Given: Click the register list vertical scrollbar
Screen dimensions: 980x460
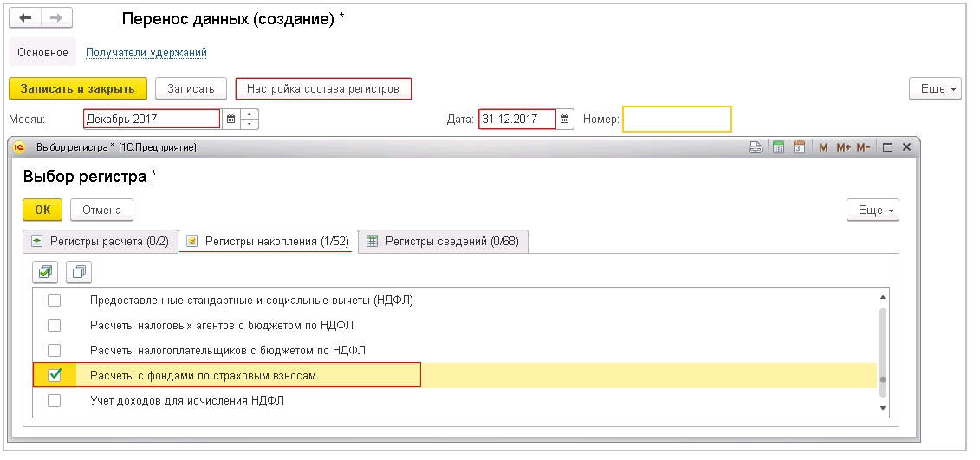Looking at the screenshot, I should tap(883, 354).
